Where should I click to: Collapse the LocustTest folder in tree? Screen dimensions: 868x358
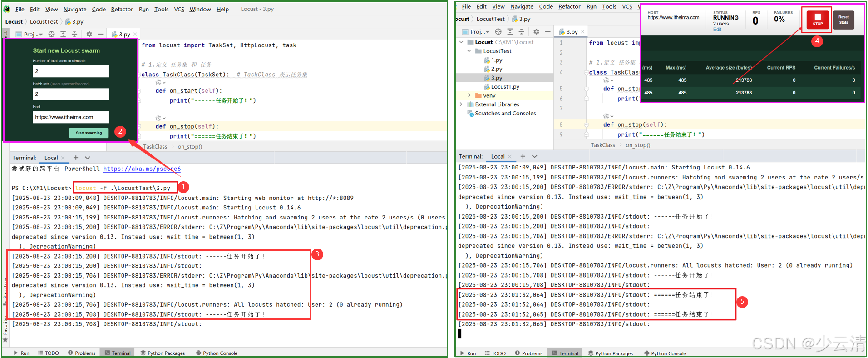(x=469, y=51)
